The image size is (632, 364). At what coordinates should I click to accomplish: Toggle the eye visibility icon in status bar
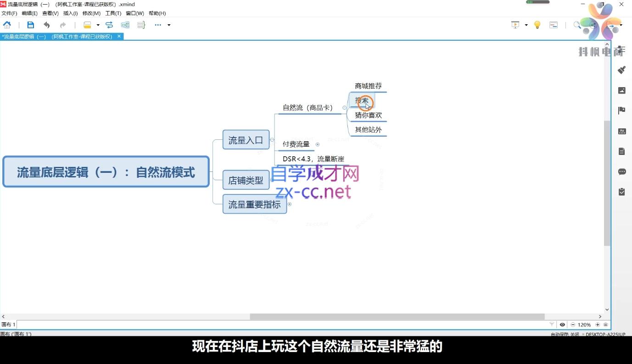562,325
